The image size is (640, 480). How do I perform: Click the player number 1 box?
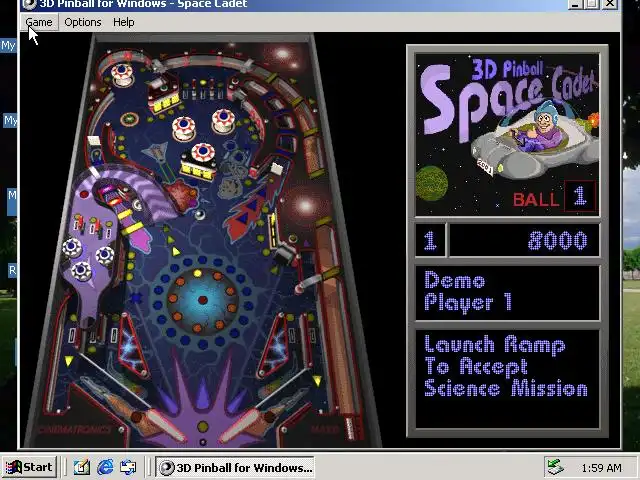pyautogui.click(x=430, y=240)
